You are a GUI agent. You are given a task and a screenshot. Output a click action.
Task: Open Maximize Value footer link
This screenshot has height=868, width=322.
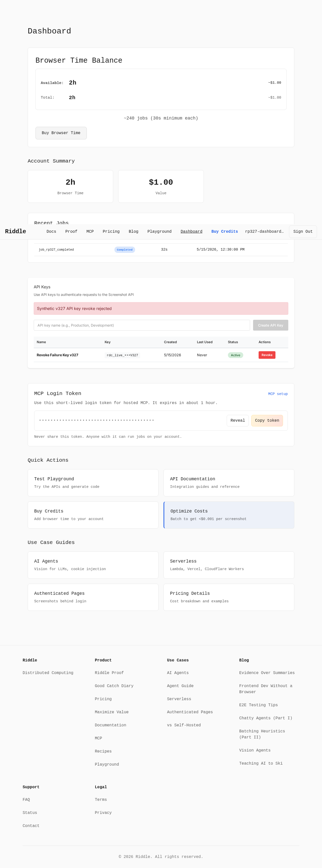[111, 712]
